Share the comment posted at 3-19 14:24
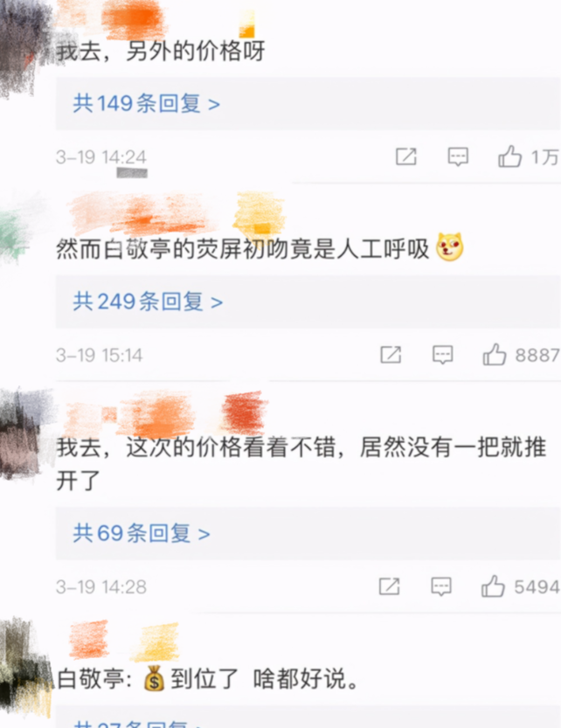Screen dimensions: 561x728 tap(405, 157)
